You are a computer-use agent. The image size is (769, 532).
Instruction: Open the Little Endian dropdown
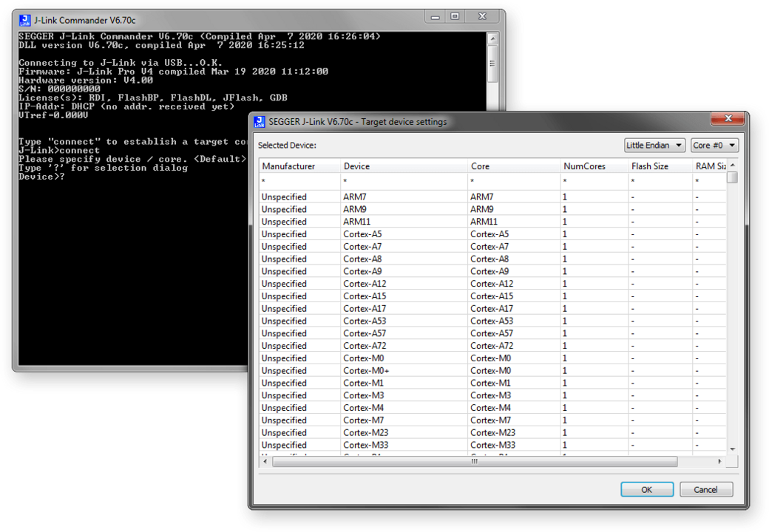coord(654,145)
